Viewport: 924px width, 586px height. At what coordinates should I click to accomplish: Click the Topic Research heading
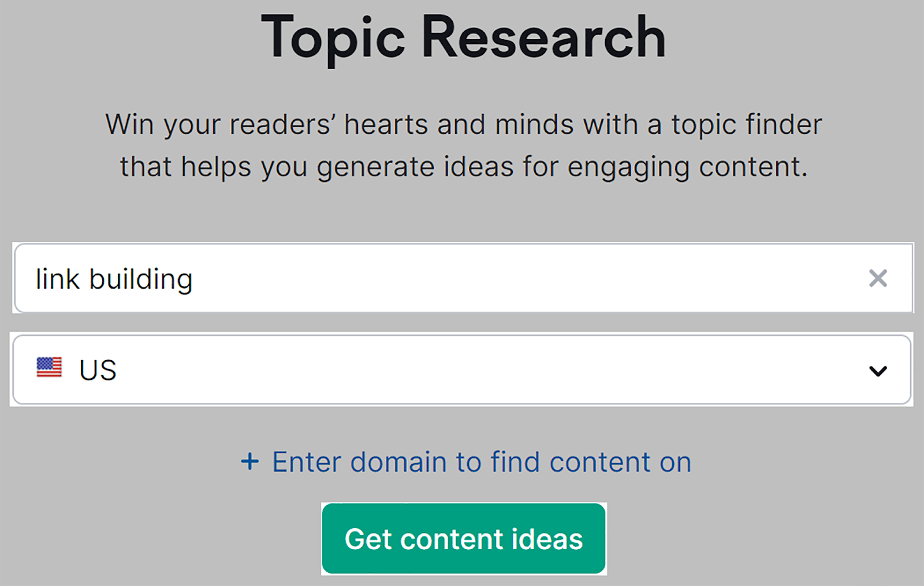462,36
